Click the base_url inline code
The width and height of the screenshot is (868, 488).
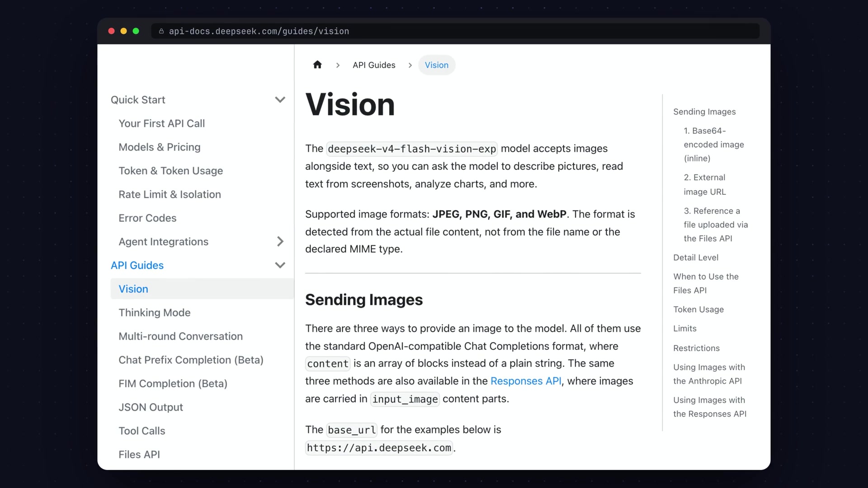point(352,430)
